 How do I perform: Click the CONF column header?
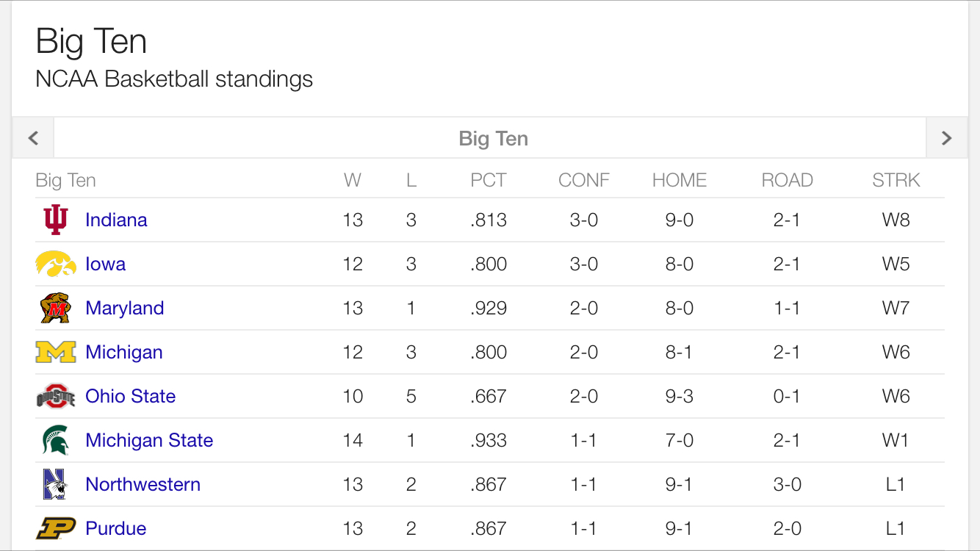pos(583,180)
